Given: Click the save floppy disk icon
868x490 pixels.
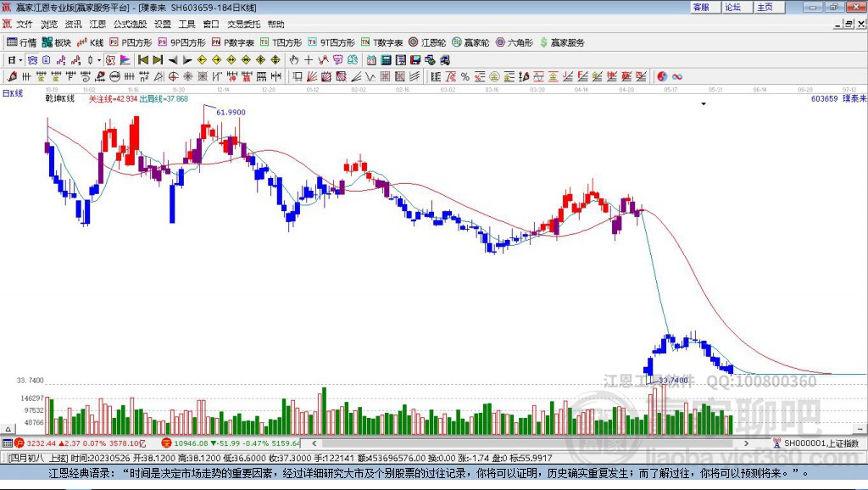Looking at the screenshot, I should [x=415, y=60].
